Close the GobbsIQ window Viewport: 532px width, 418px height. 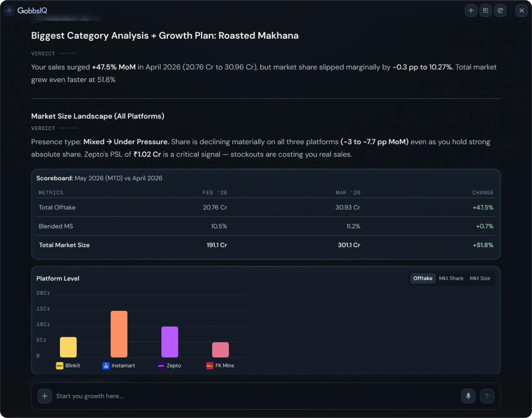pyautogui.click(x=521, y=11)
